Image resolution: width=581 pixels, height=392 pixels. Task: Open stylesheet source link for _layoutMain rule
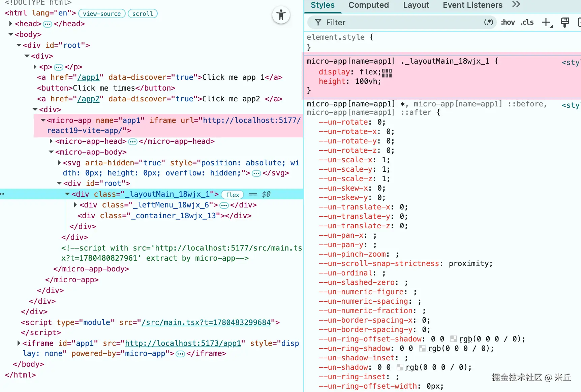[x=571, y=62]
